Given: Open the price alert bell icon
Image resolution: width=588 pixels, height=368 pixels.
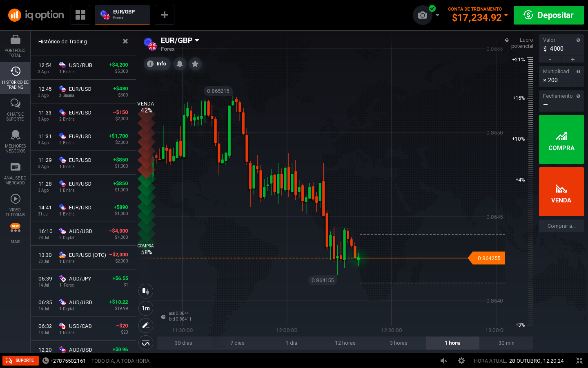Looking at the screenshot, I should coord(180,64).
